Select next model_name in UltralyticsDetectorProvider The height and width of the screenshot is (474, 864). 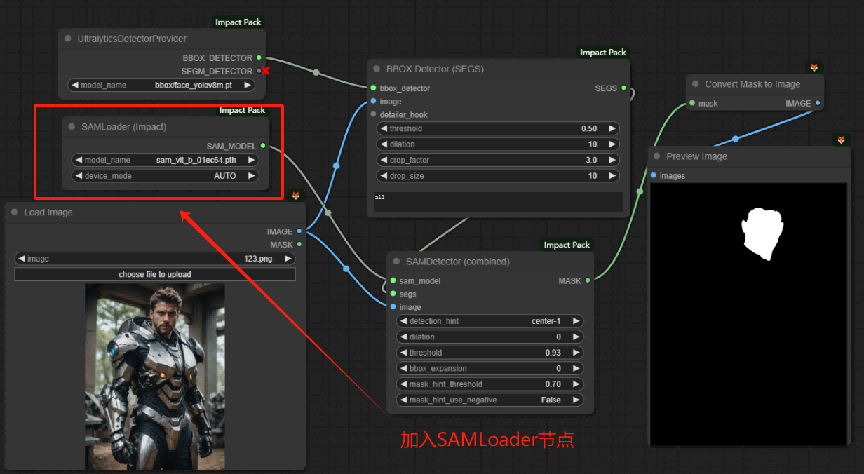pos(247,85)
